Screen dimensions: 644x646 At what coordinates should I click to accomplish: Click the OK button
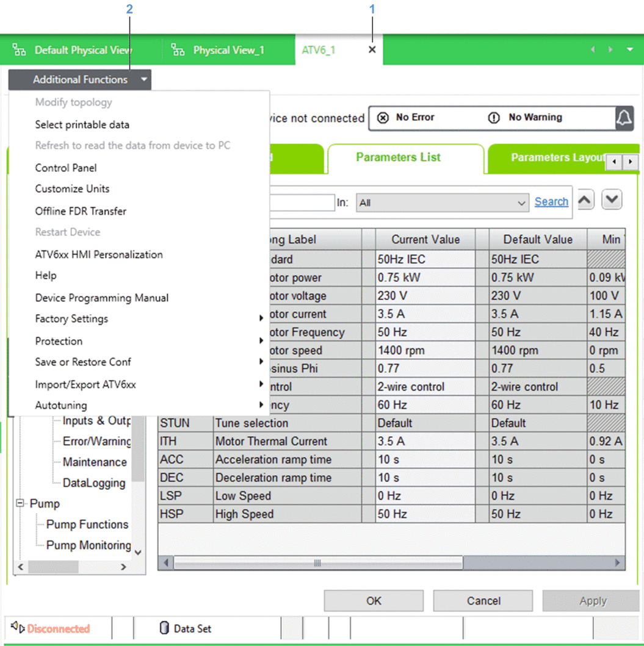[x=374, y=601]
